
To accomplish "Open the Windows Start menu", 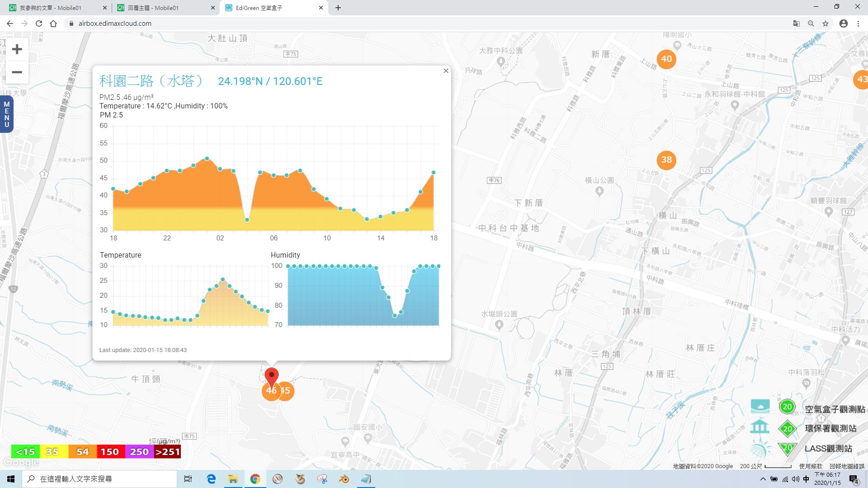I will point(11,479).
